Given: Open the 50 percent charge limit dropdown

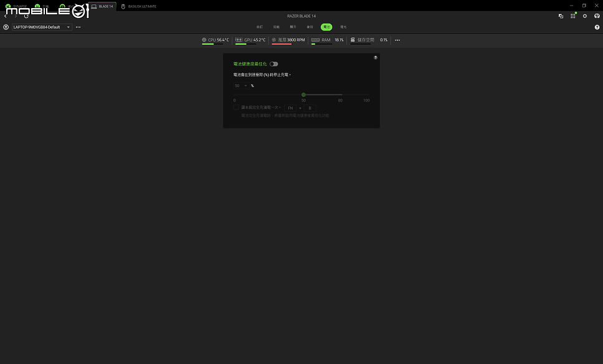Looking at the screenshot, I should tap(240, 86).
